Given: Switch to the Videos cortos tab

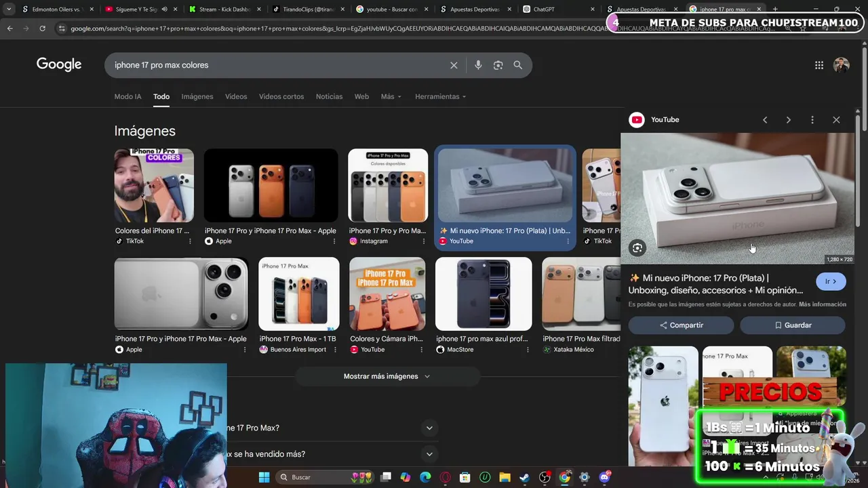Looking at the screenshot, I should [281, 97].
